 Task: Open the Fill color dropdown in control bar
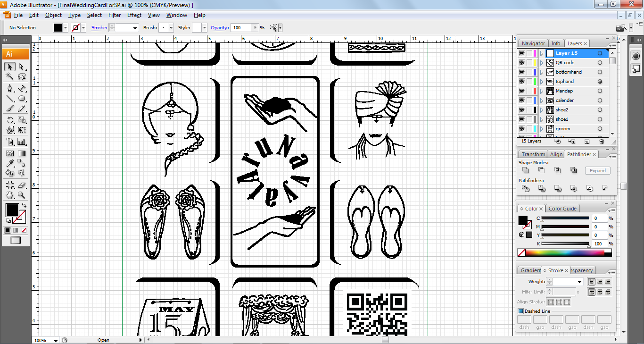click(x=66, y=28)
